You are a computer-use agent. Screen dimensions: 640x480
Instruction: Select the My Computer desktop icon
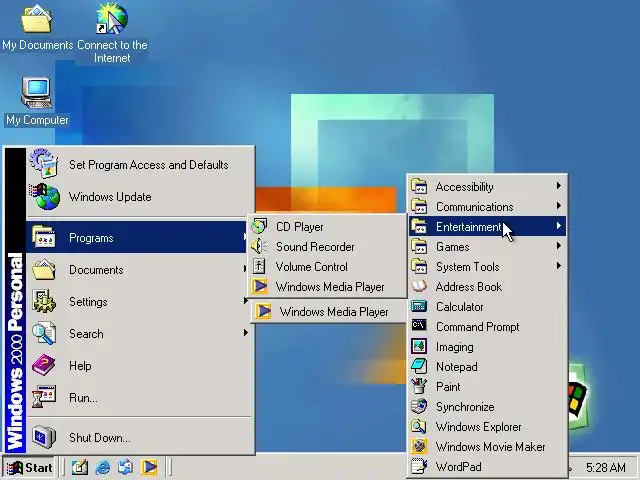point(37,101)
